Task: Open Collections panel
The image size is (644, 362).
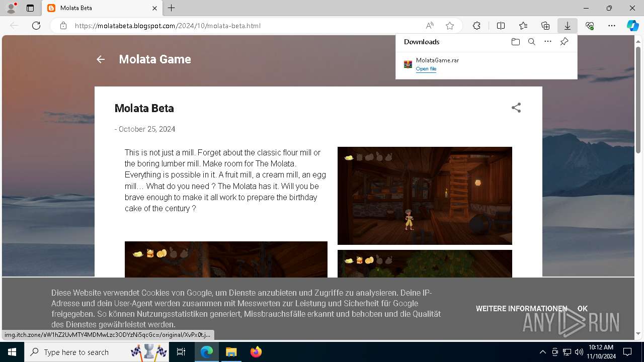Action: [x=545, y=26]
